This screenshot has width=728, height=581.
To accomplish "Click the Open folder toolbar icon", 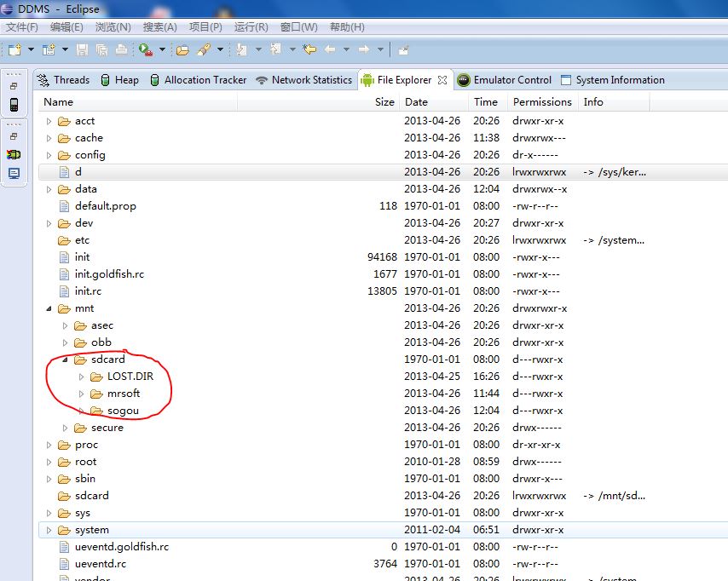I will click(x=182, y=49).
